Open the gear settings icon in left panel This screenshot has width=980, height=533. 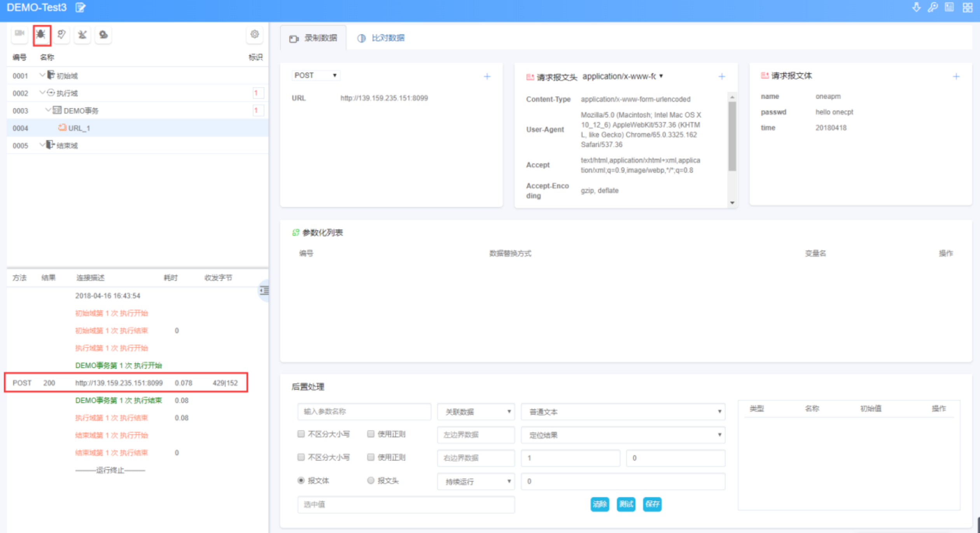(254, 34)
